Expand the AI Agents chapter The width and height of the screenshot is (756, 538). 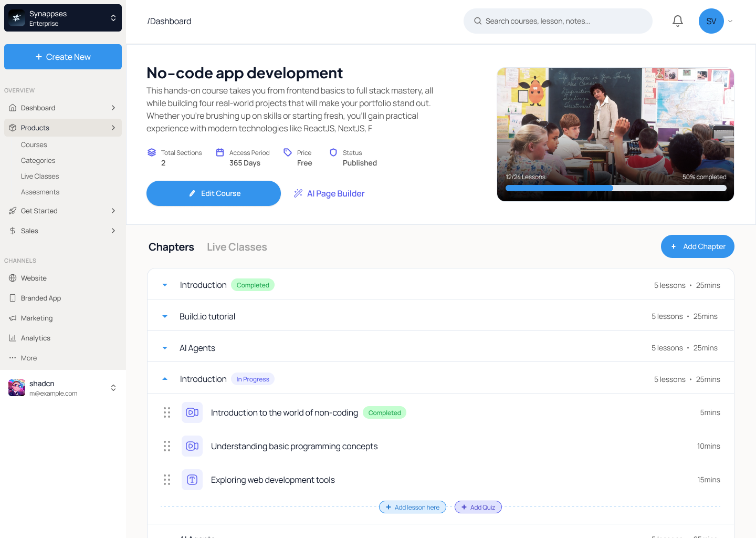[x=165, y=348]
